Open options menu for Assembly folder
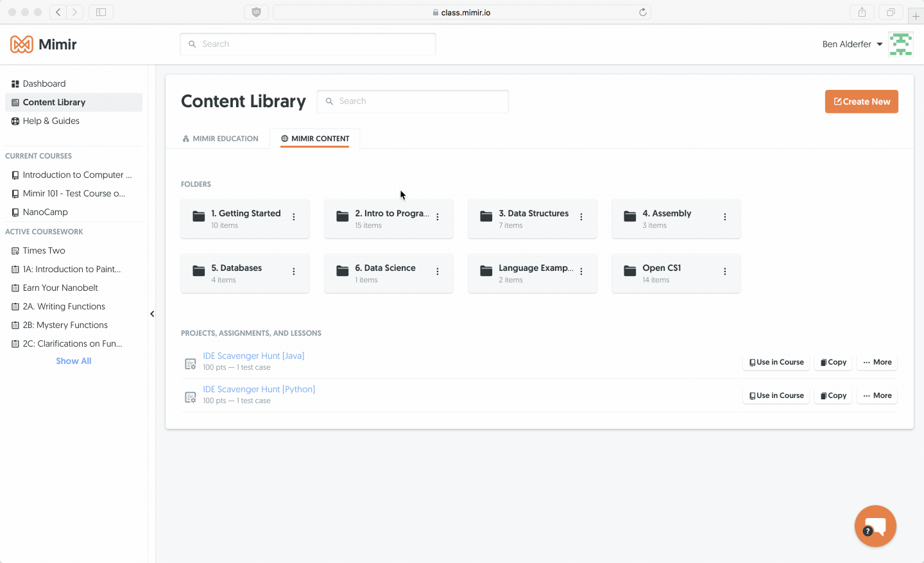 pos(725,217)
